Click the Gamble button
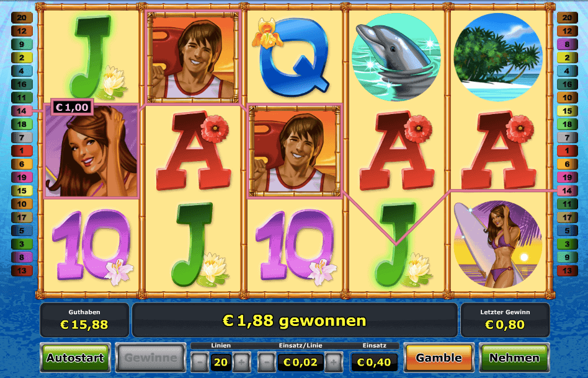This screenshot has height=378, width=588. (x=439, y=358)
